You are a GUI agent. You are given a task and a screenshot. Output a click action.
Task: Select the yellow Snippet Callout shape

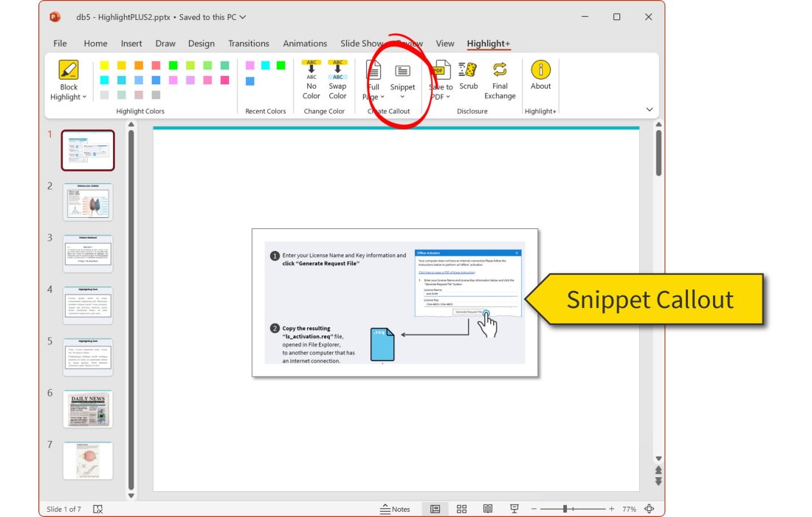coord(644,299)
